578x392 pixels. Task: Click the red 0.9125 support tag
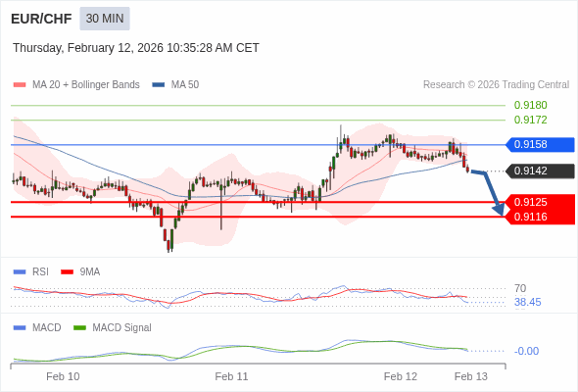click(x=540, y=202)
